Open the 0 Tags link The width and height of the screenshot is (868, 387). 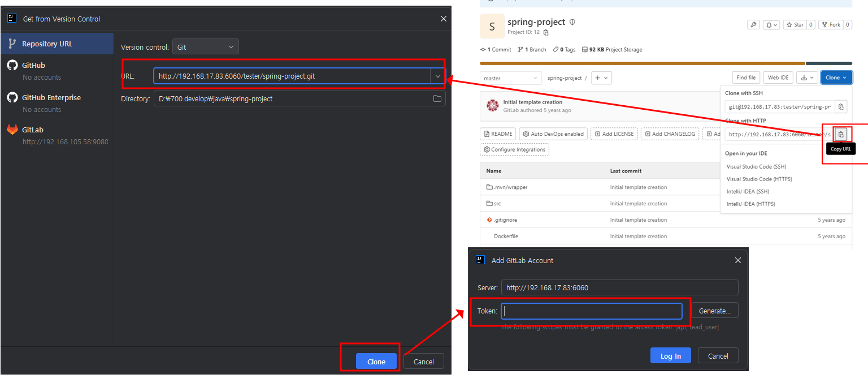tap(564, 50)
